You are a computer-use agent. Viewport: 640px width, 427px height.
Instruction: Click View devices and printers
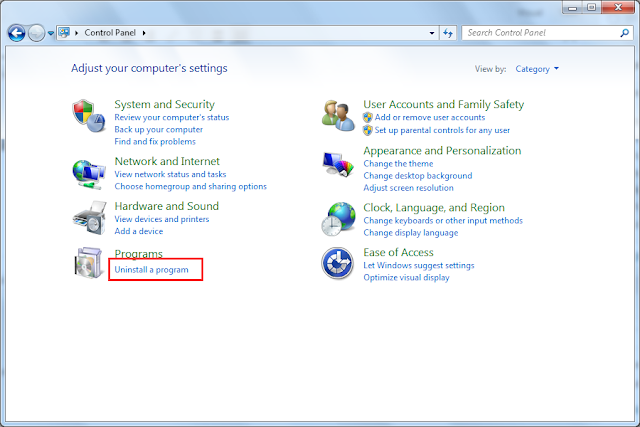coord(162,219)
